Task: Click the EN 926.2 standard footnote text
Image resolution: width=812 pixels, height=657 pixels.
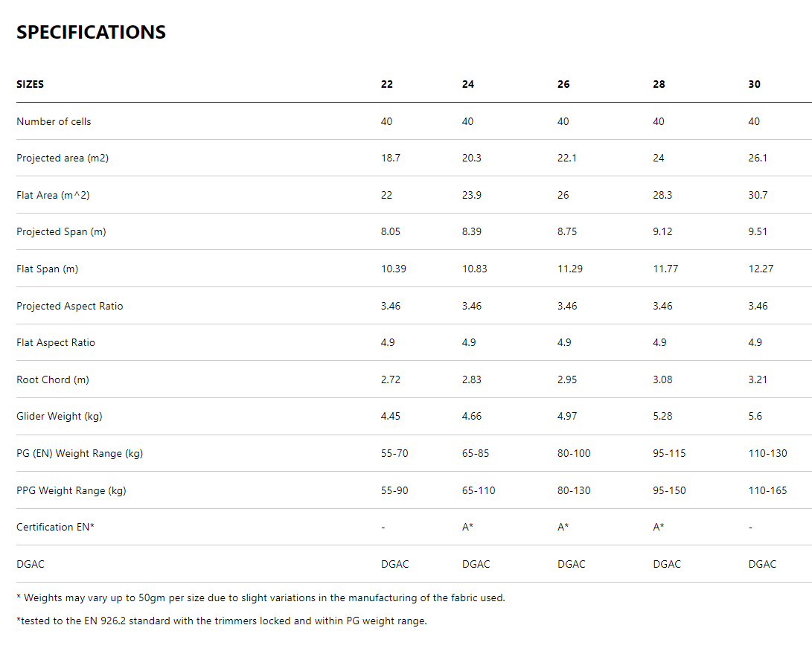Action: (x=222, y=621)
